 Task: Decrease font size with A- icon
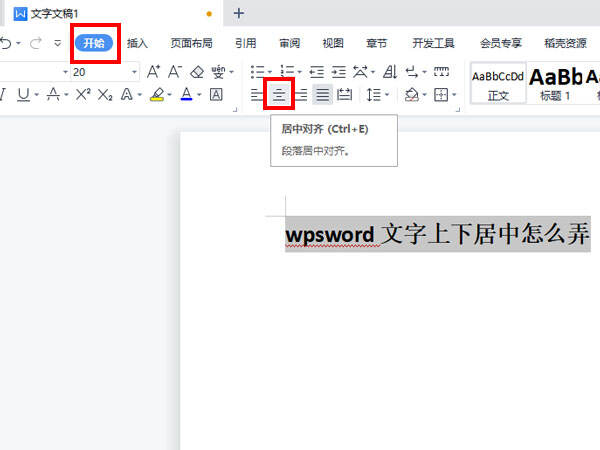(175, 72)
